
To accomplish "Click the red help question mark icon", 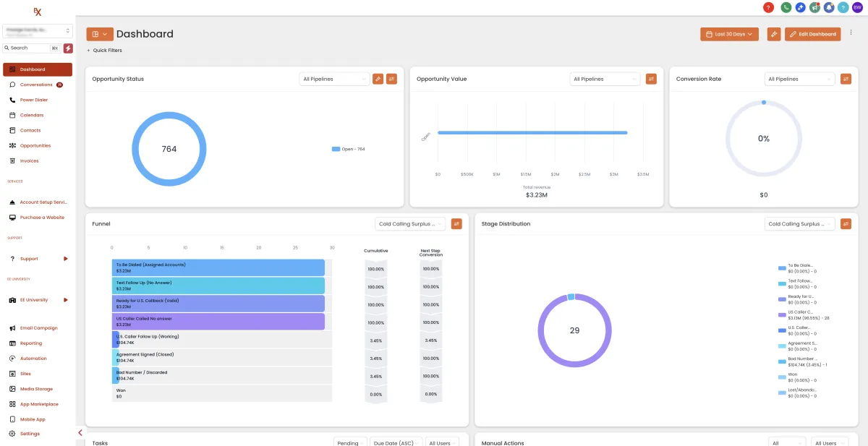I will 768,7.
